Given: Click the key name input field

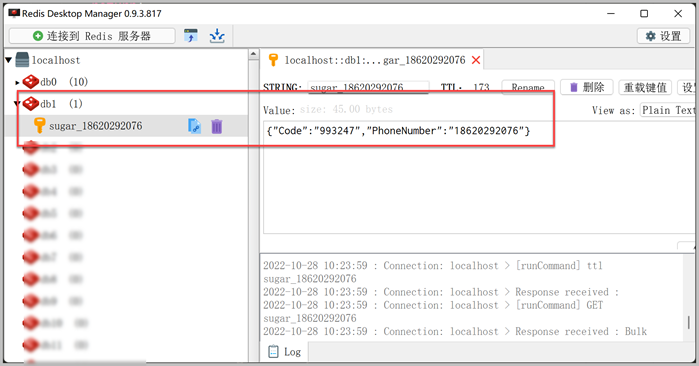Looking at the screenshot, I should (369, 87).
